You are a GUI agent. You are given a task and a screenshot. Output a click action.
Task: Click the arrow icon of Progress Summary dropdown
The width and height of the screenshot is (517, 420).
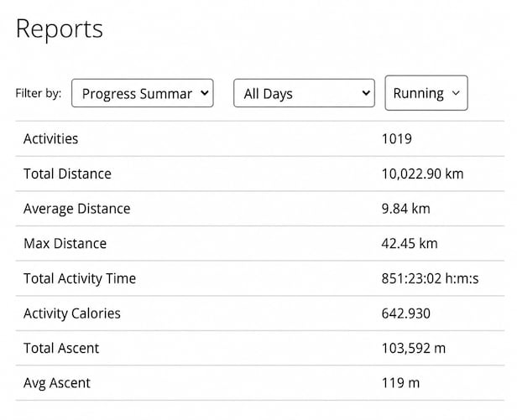(x=205, y=93)
